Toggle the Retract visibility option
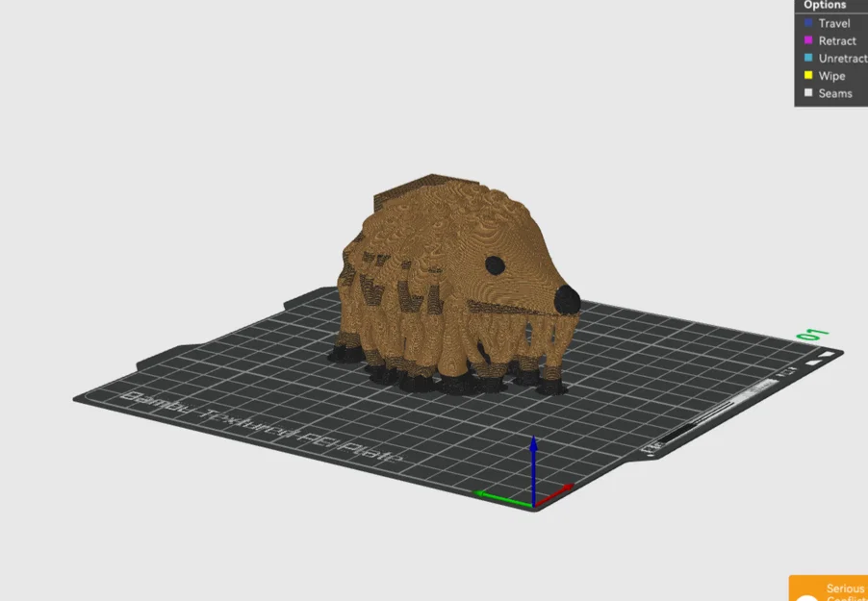This screenshot has height=601, width=868. click(x=836, y=40)
